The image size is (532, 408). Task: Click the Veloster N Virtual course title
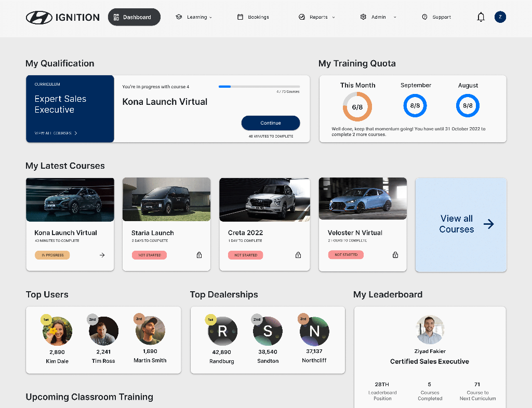[355, 233]
